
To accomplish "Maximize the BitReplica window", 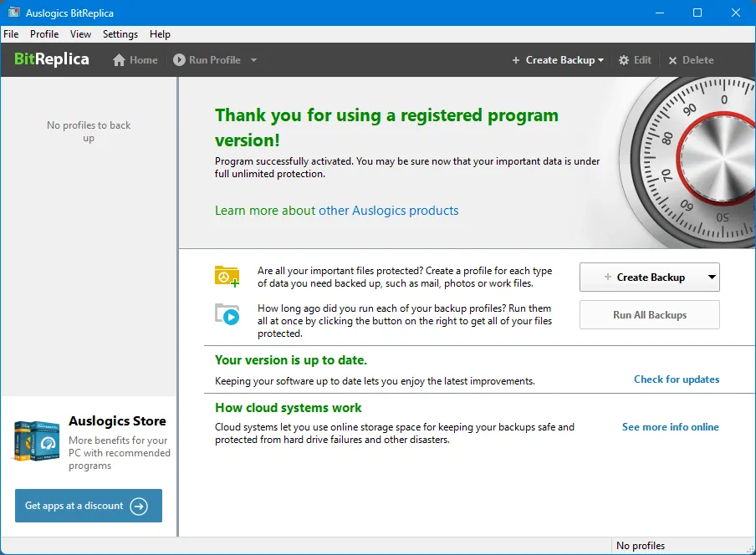I will tap(697, 13).
